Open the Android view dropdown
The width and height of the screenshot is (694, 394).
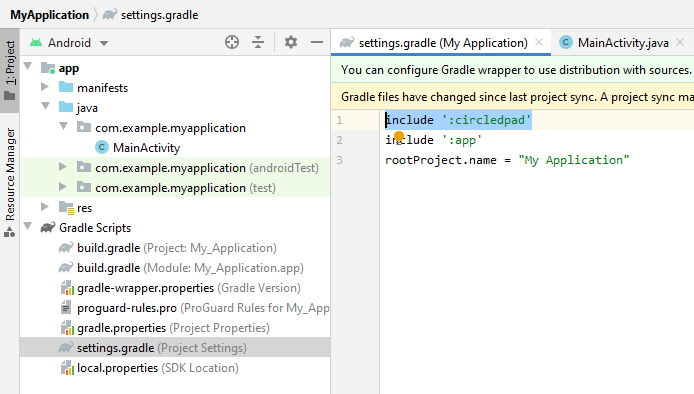coord(104,43)
